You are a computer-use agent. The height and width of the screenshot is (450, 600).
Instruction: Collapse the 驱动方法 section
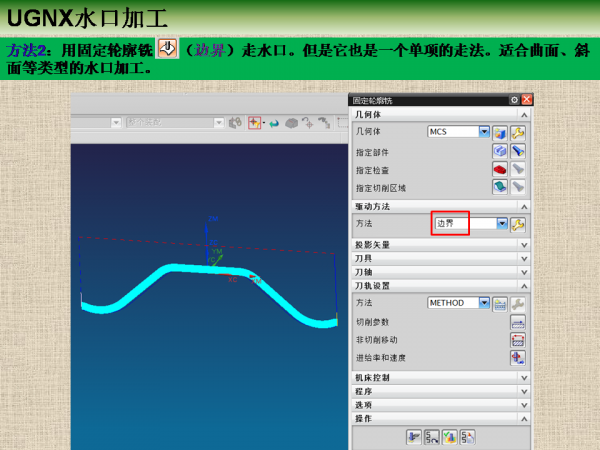pyautogui.click(x=524, y=207)
